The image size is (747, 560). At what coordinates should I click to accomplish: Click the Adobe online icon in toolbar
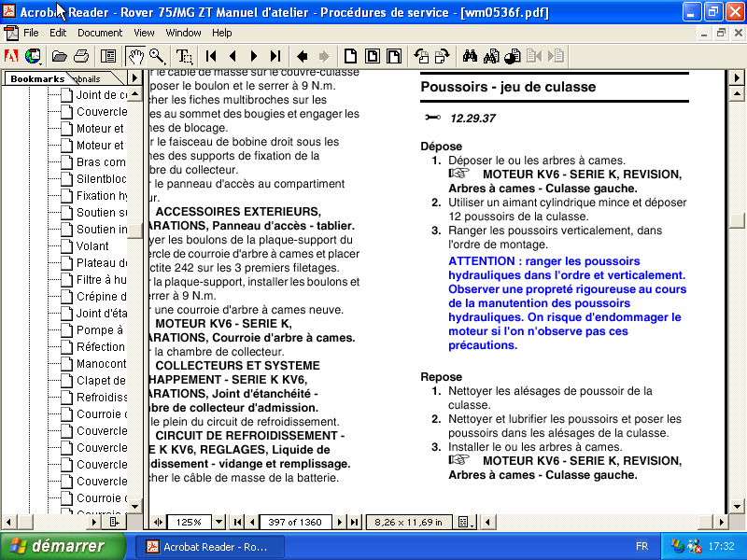pyautogui.click(x=11, y=56)
